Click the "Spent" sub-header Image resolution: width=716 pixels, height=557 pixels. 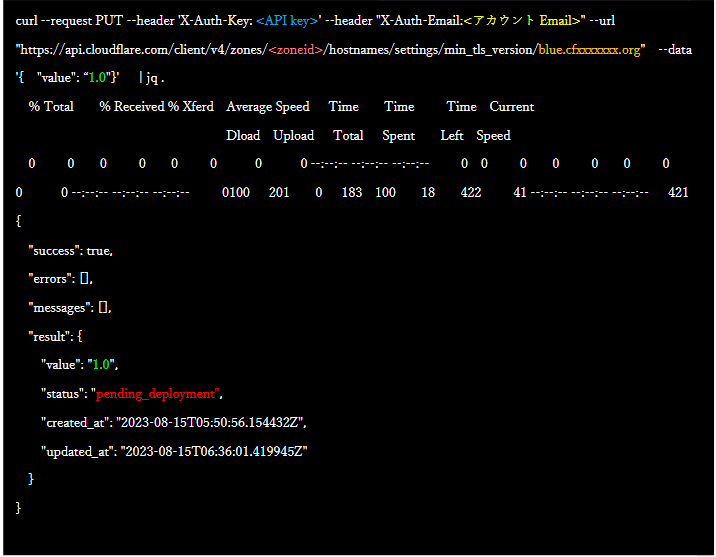coord(399,136)
